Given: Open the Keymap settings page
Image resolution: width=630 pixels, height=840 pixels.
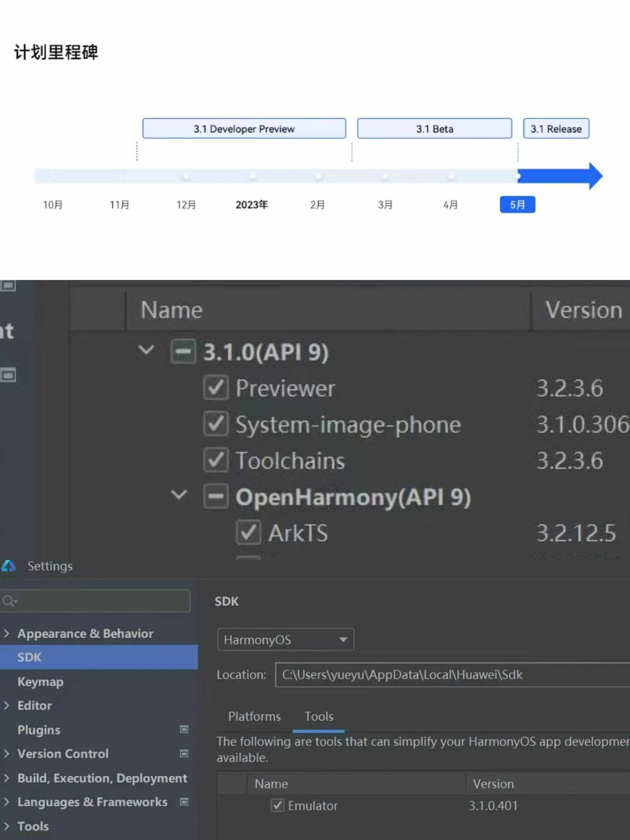Looking at the screenshot, I should pos(40,682).
